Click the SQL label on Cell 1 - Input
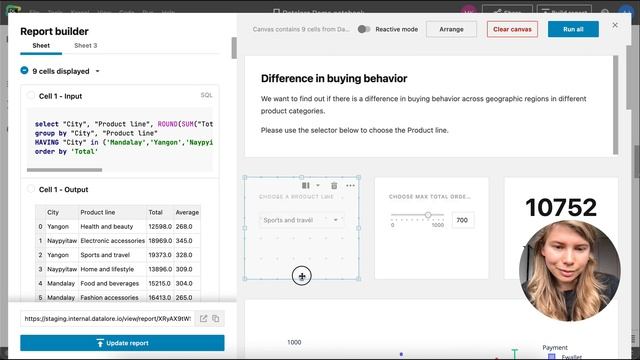The width and height of the screenshot is (640, 360). 206,95
